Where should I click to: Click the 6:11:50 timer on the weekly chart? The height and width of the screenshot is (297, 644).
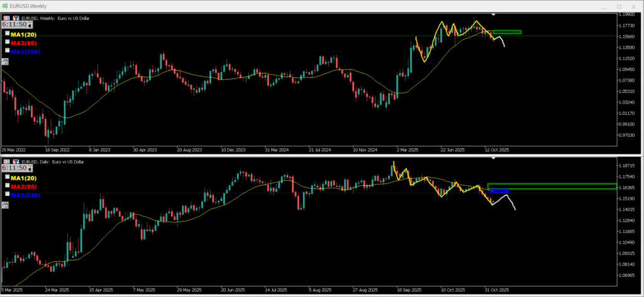[15, 25]
